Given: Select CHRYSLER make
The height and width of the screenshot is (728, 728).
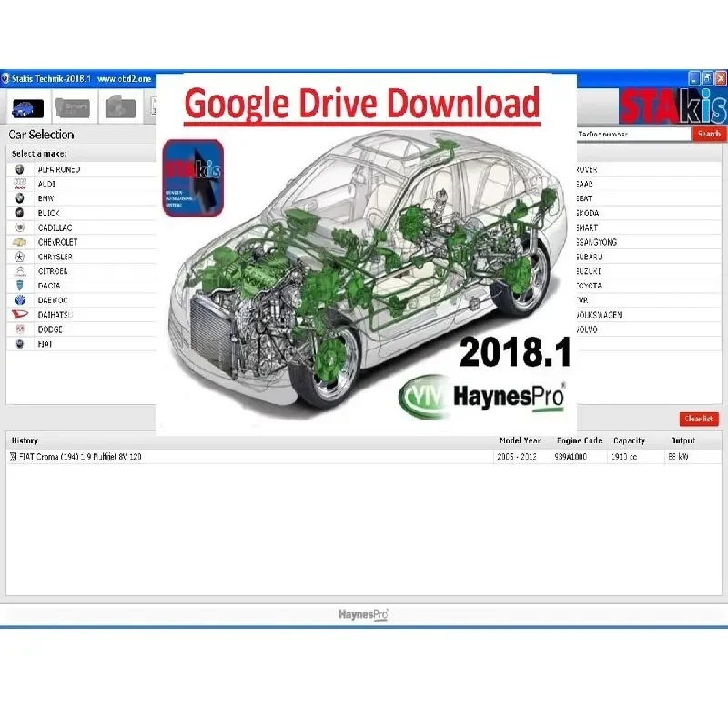Looking at the screenshot, I should 55,257.
